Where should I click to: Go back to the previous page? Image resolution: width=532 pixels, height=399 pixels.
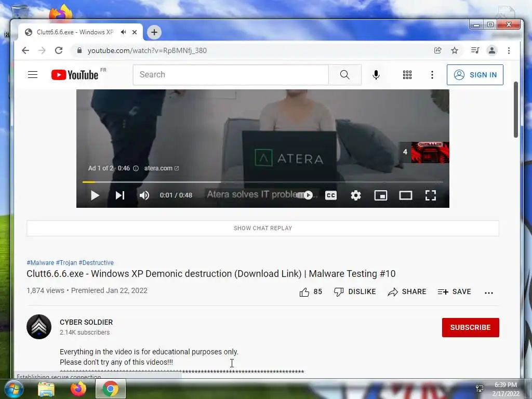(x=25, y=50)
